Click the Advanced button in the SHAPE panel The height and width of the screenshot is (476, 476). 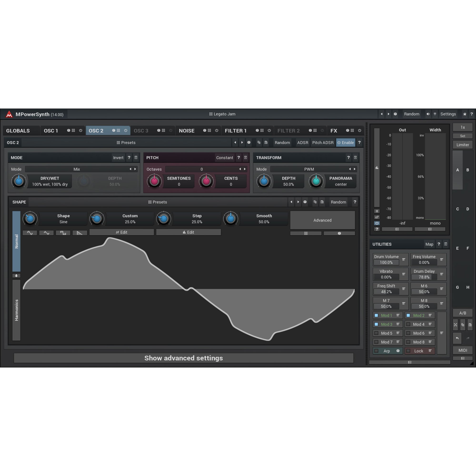pyautogui.click(x=322, y=220)
